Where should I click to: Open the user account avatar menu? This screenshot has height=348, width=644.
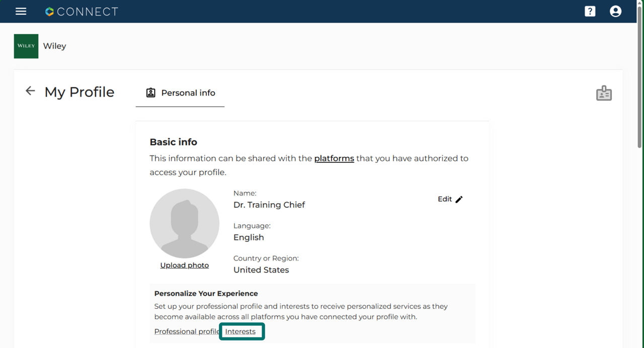pos(615,11)
